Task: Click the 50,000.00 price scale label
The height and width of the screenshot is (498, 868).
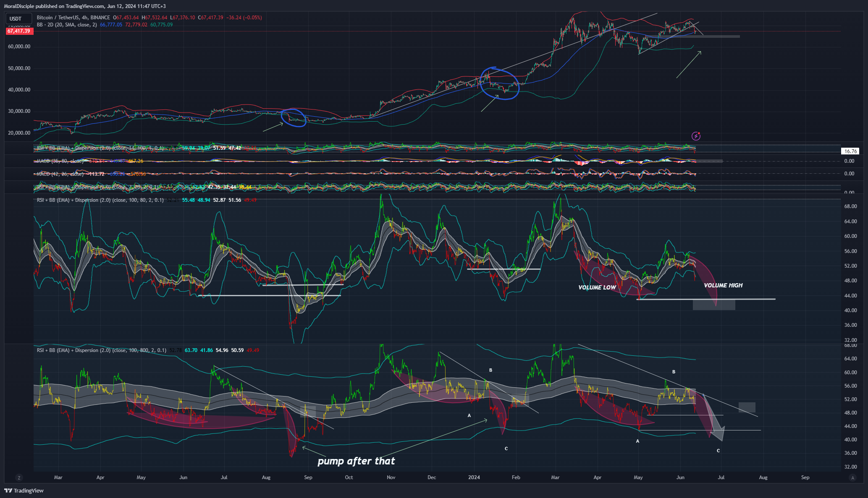Action: [19, 68]
